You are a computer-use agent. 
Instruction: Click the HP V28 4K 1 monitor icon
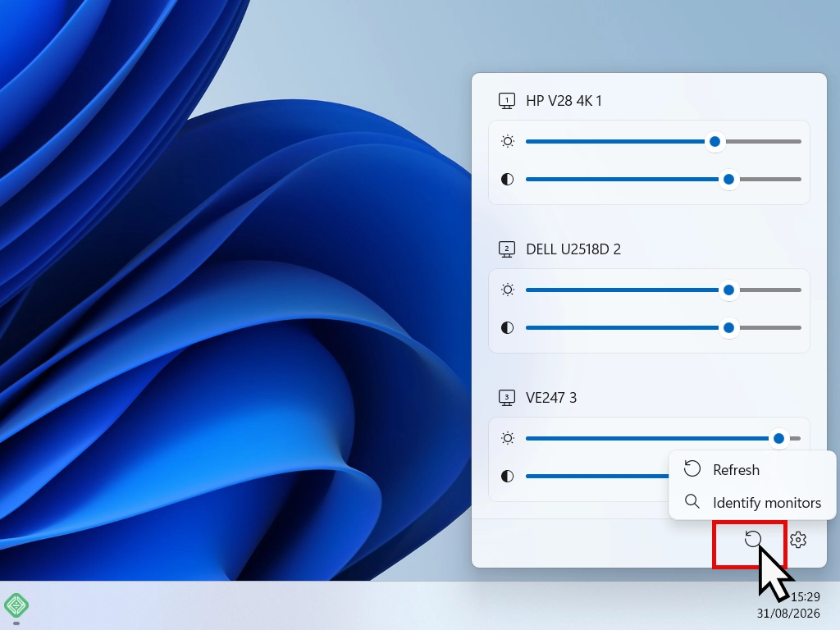507,101
